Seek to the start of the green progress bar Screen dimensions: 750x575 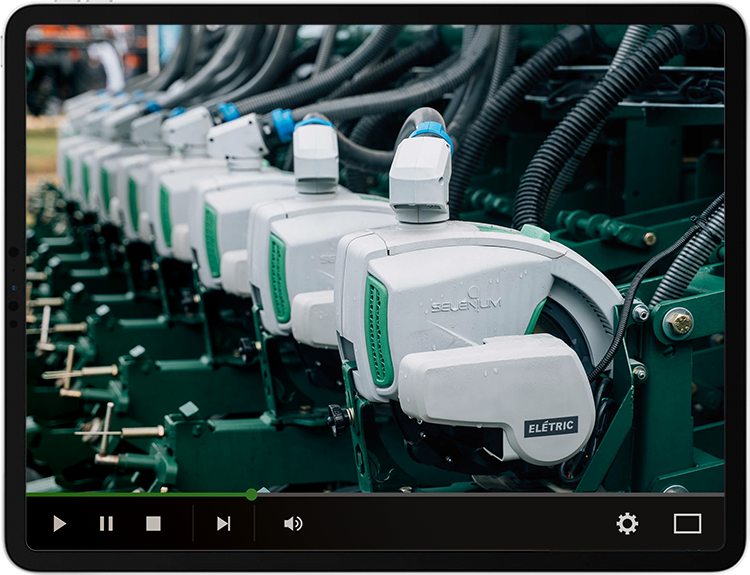tap(29, 494)
